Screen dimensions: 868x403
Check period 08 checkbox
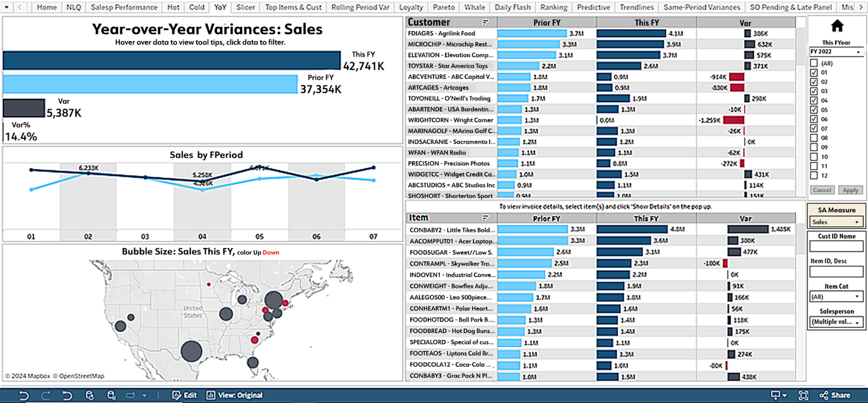814,138
